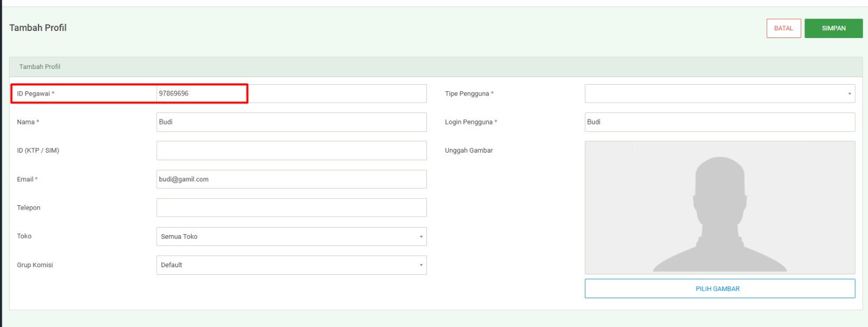Screen dimensions: 868x327
Task: Click the profile avatar placeholder image
Action: [719, 207]
